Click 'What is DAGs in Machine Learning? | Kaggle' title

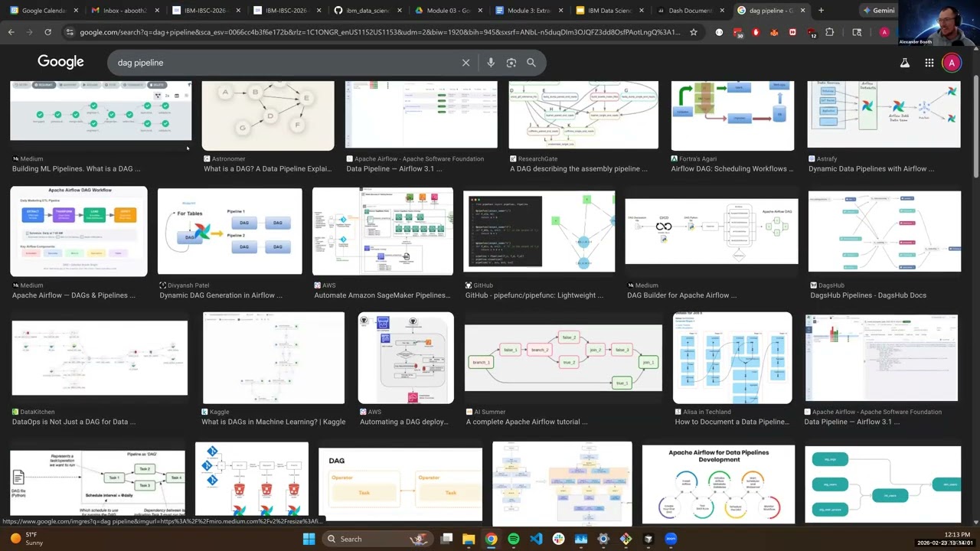(273, 422)
